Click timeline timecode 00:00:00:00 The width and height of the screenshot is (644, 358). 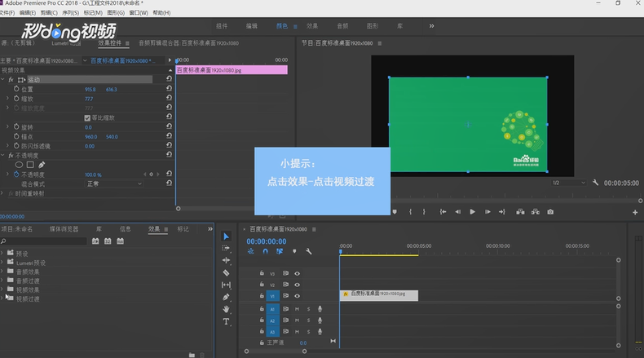pos(266,241)
